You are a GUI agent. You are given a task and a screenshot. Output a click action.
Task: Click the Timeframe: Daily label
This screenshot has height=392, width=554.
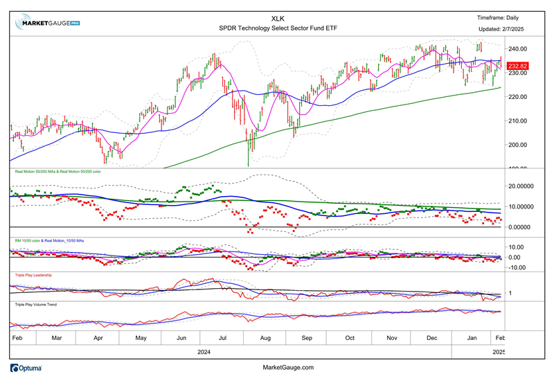497,18
